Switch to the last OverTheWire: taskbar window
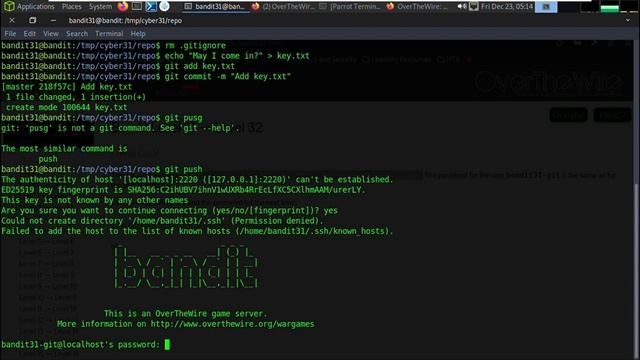Viewport: 640px width, 360px height. tap(417, 7)
